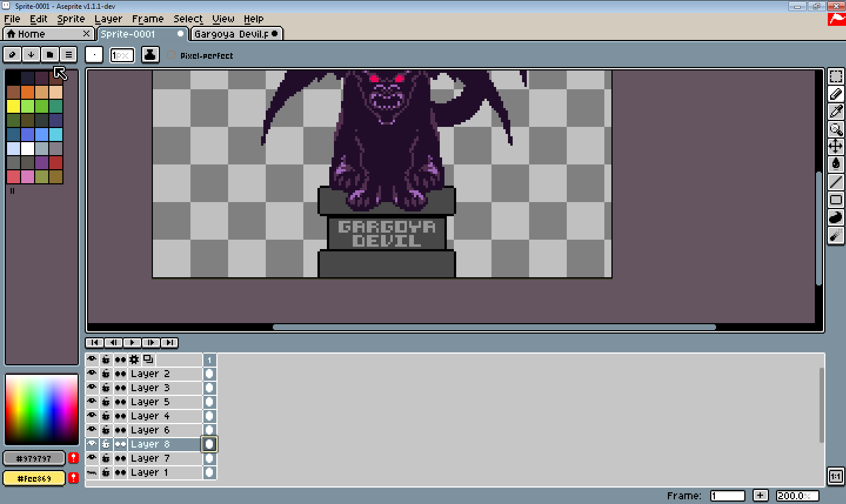
Task: Open the palette presets folder button
Action: [x=50, y=55]
